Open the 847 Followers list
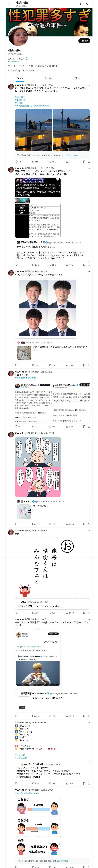This screenshot has height=868, width=98. click(29, 70)
